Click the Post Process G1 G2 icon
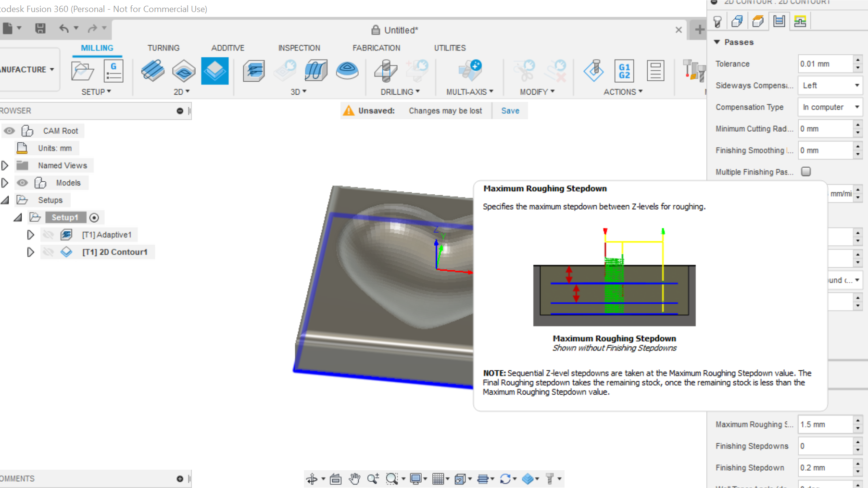The image size is (868, 488). [624, 71]
